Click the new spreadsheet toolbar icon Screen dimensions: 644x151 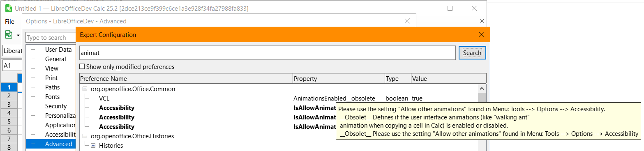[8, 35]
